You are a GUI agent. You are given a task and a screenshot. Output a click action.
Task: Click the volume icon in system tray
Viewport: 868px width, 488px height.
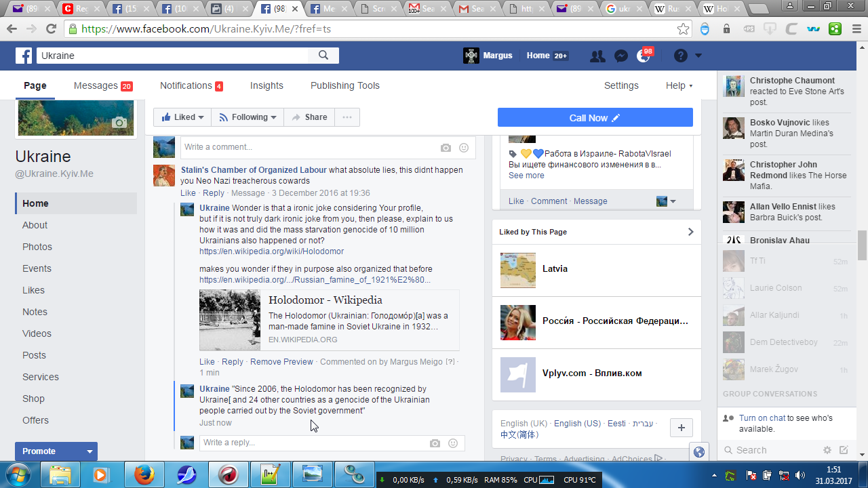(x=800, y=474)
